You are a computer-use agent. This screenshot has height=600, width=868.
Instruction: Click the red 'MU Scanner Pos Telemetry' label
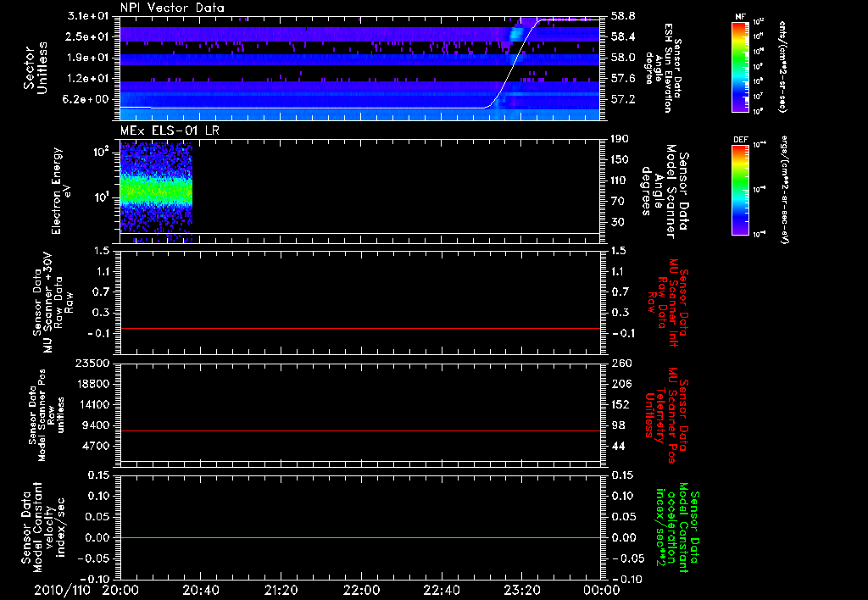(666, 415)
